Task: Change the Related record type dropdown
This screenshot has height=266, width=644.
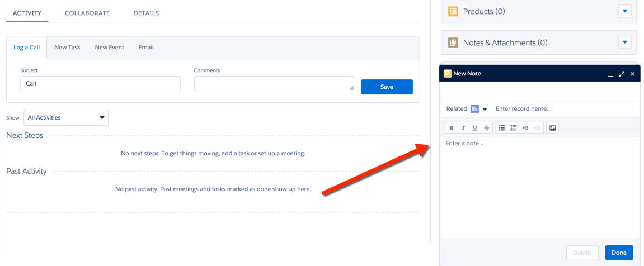Action: [x=485, y=109]
